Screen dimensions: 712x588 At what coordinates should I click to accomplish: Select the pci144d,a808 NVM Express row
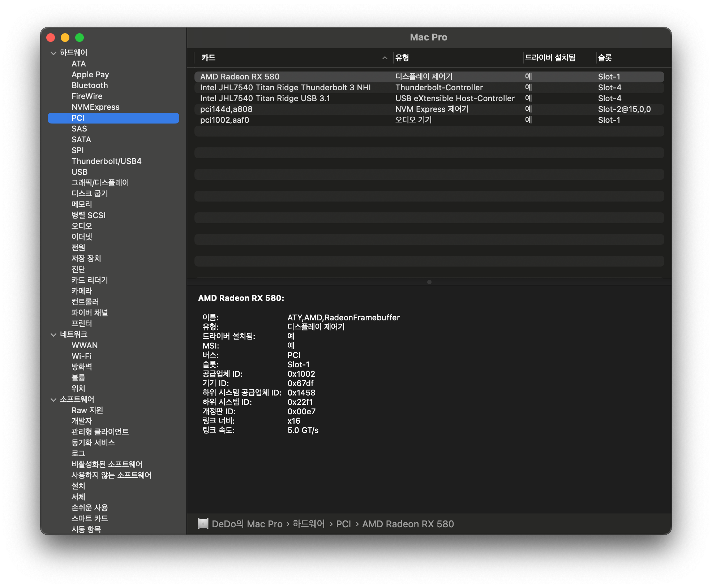[226, 109]
